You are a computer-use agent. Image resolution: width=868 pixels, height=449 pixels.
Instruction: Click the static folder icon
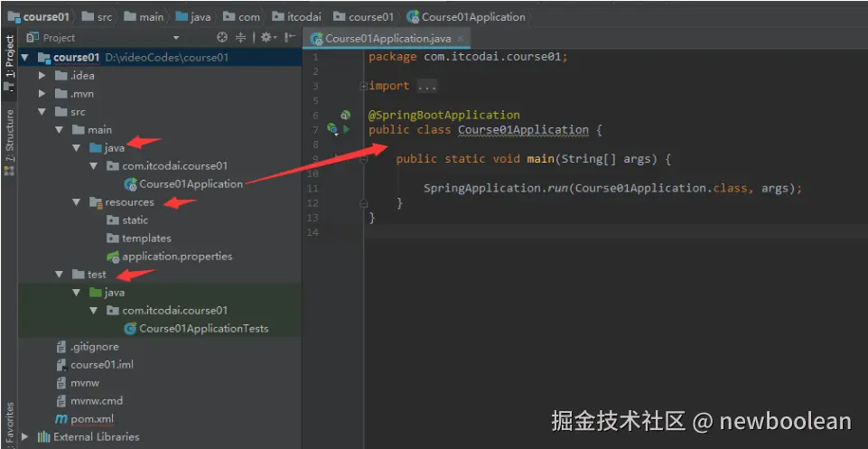[113, 220]
